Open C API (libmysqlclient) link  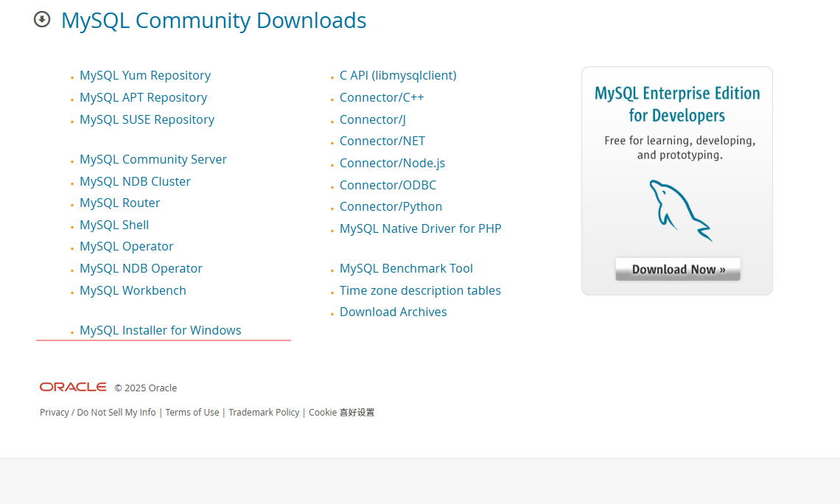[397, 75]
